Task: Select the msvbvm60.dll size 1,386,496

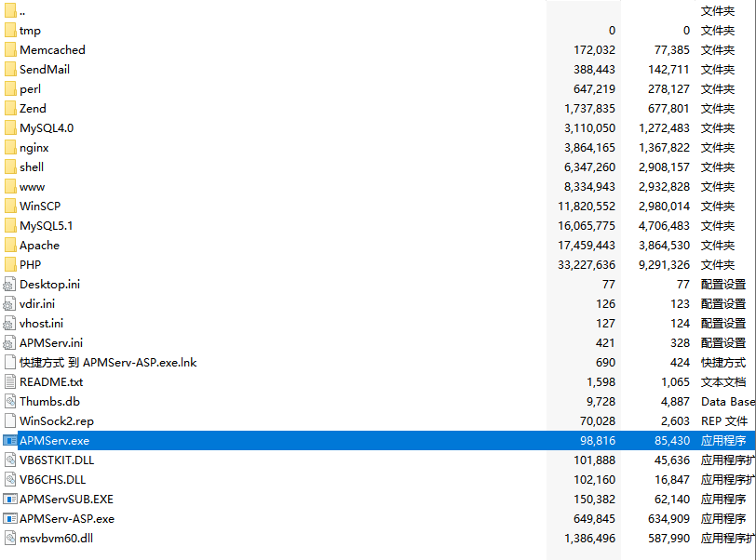Action: click(x=589, y=538)
